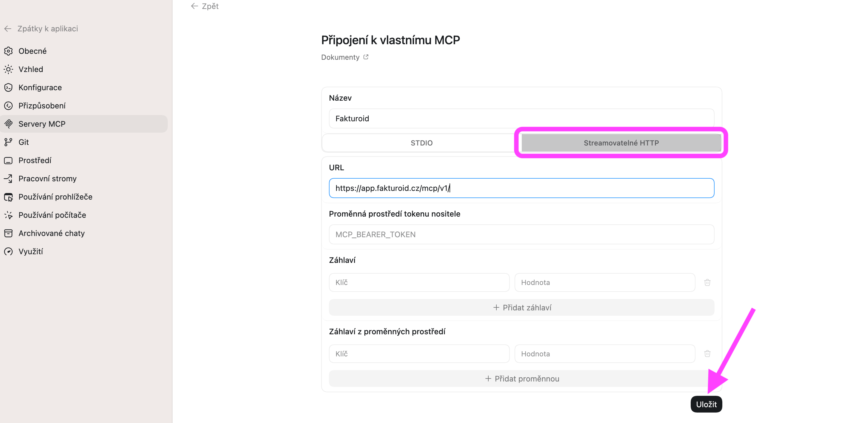Click the Vzhled sun icon

tap(8, 69)
